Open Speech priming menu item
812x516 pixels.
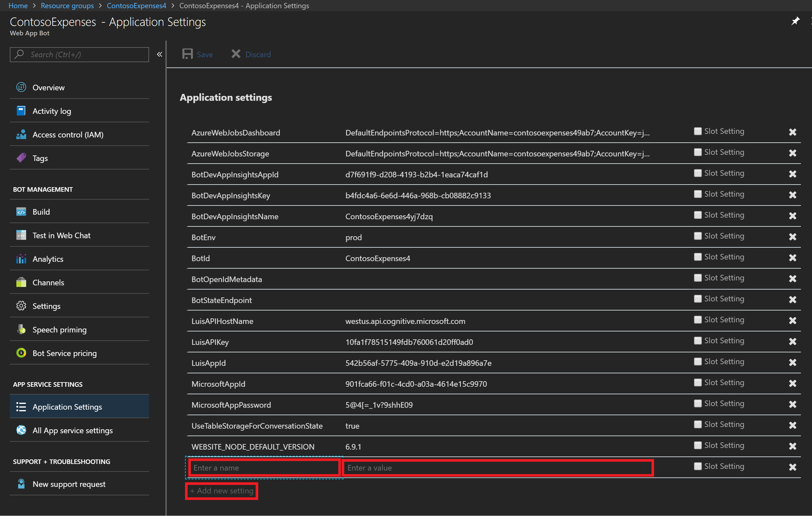click(79, 330)
